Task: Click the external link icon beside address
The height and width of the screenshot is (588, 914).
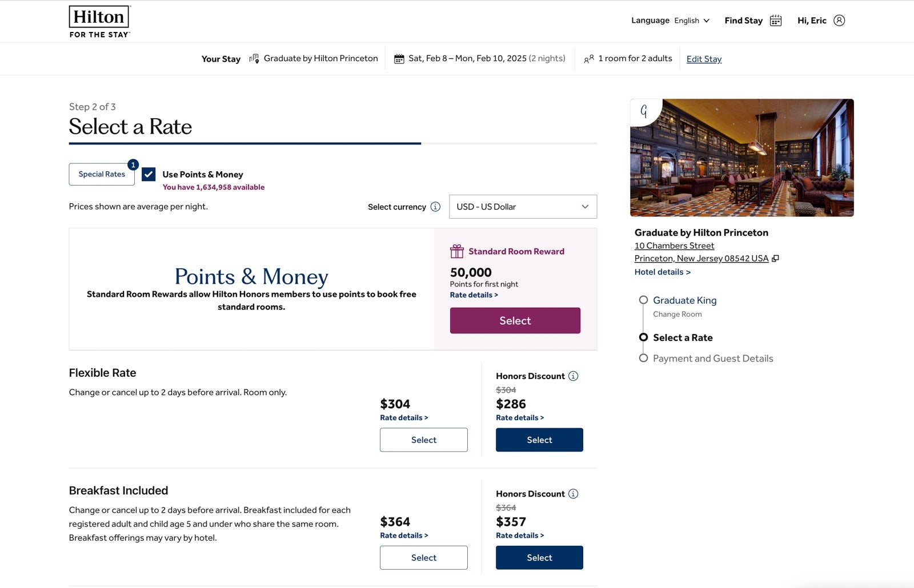Action: (775, 259)
